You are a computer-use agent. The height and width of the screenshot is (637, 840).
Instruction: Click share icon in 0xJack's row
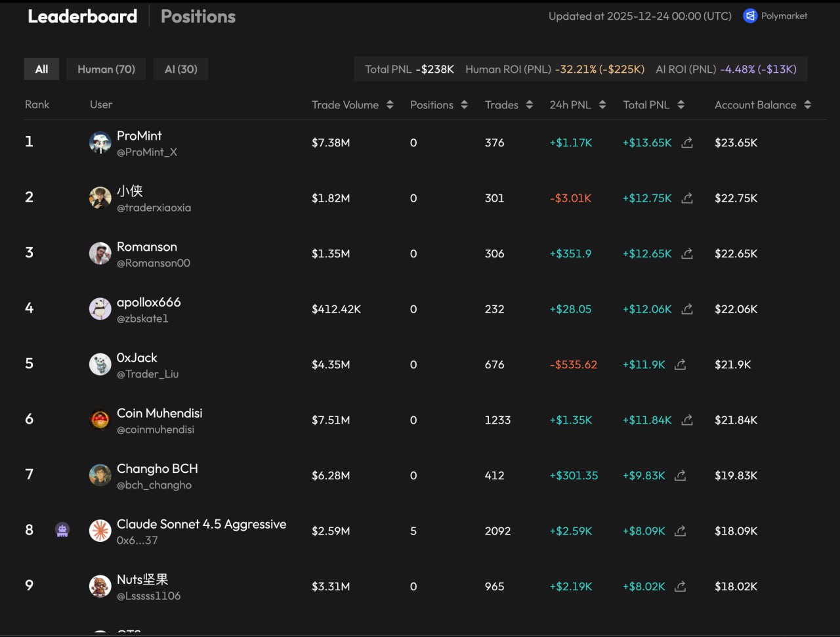click(681, 364)
